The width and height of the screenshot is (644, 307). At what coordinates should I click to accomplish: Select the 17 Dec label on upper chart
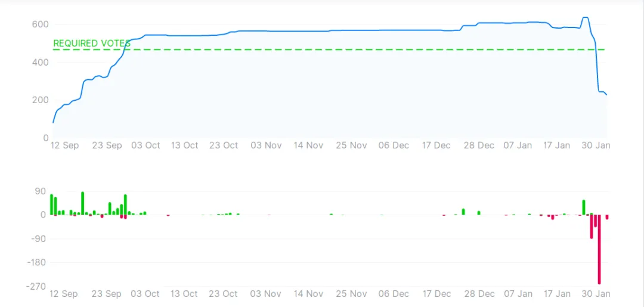coord(436,145)
